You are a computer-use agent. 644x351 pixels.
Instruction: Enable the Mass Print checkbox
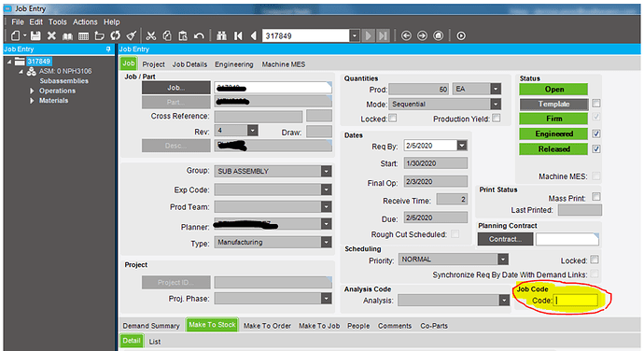596,197
